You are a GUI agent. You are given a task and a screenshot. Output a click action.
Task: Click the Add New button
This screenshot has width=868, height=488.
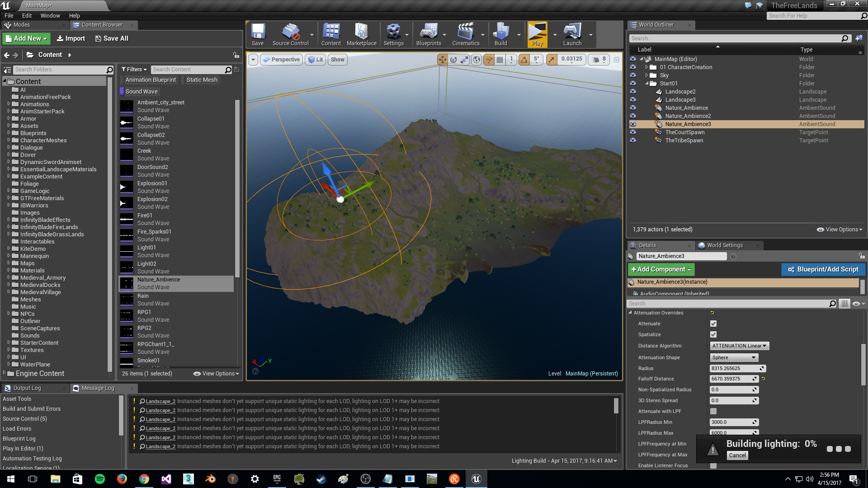(x=26, y=38)
